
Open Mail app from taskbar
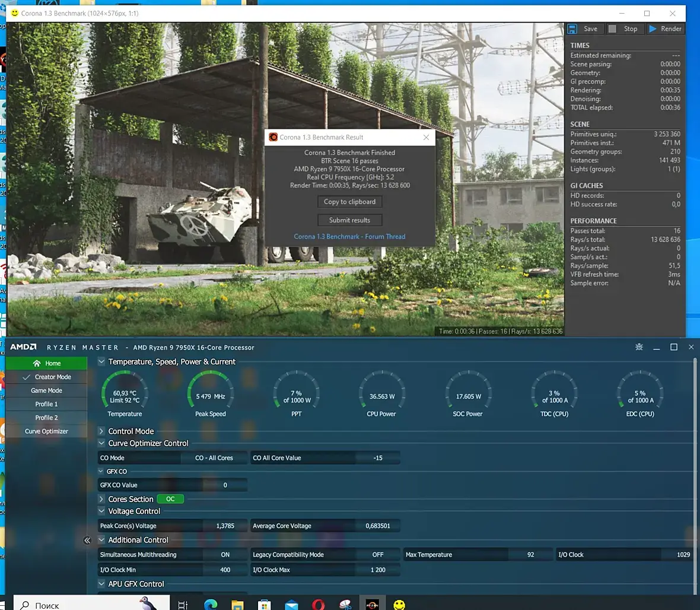click(x=291, y=605)
